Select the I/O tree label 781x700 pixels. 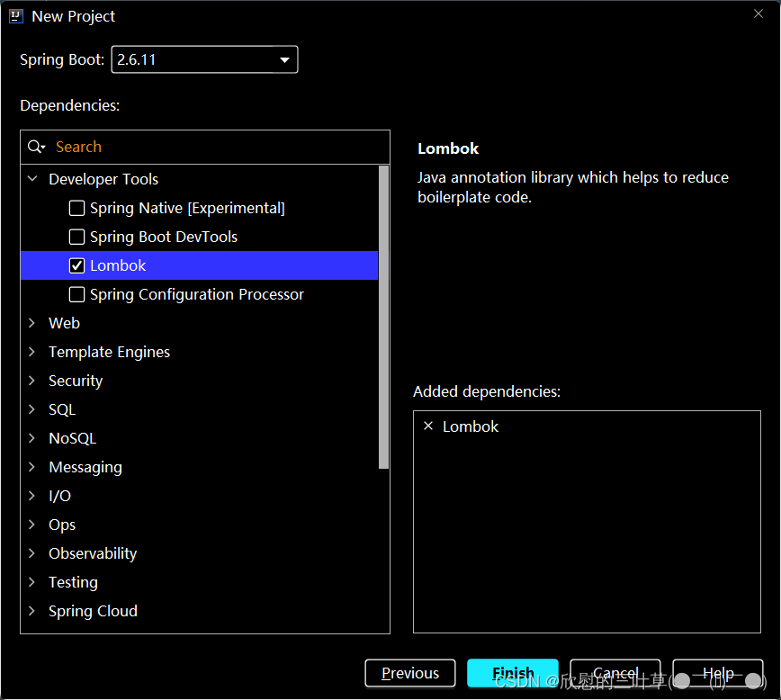59,497
